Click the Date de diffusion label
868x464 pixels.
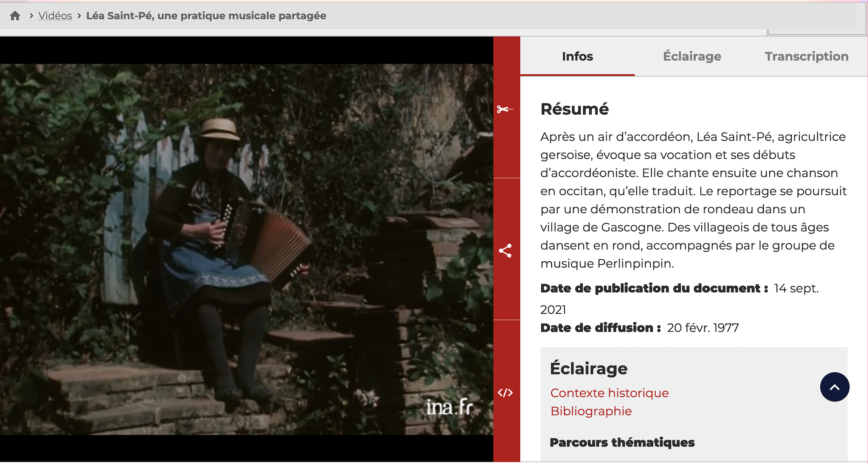(x=600, y=328)
